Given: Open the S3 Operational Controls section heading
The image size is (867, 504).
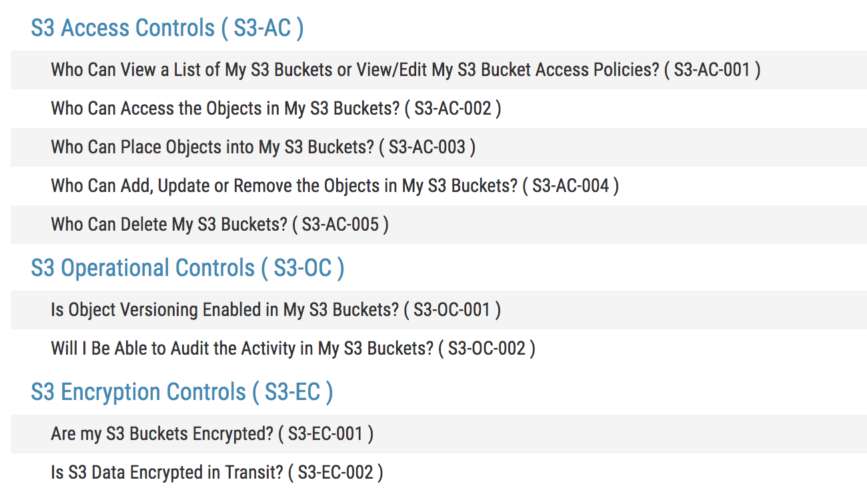Looking at the screenshot, I should (187, 268).
